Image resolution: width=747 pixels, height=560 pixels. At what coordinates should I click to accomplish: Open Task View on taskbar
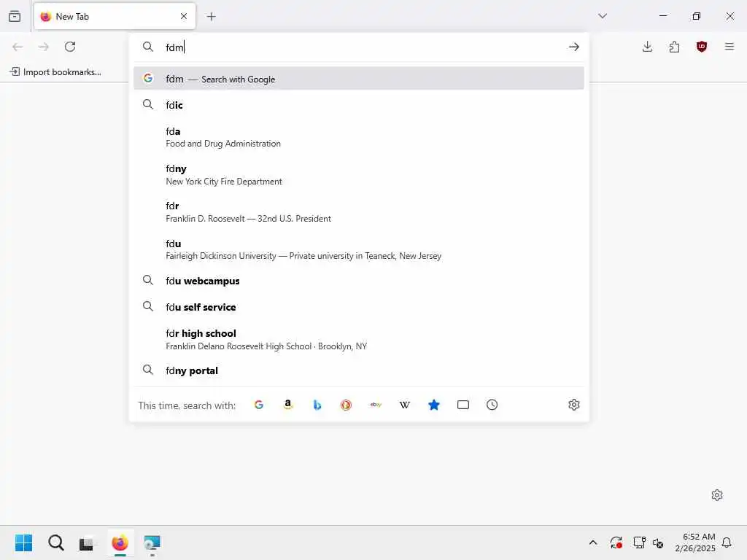pyautogui.click(x=86, y=542)
